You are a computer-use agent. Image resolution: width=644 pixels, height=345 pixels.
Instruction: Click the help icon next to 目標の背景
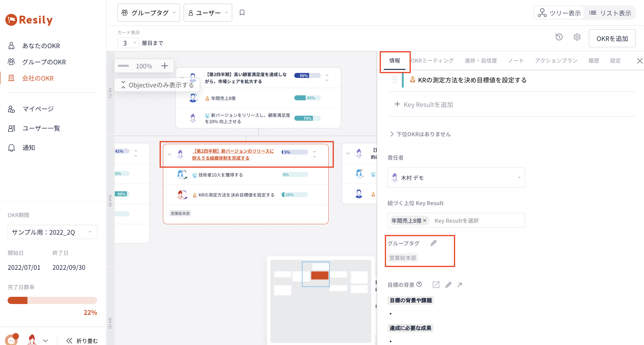coord(419,284)
